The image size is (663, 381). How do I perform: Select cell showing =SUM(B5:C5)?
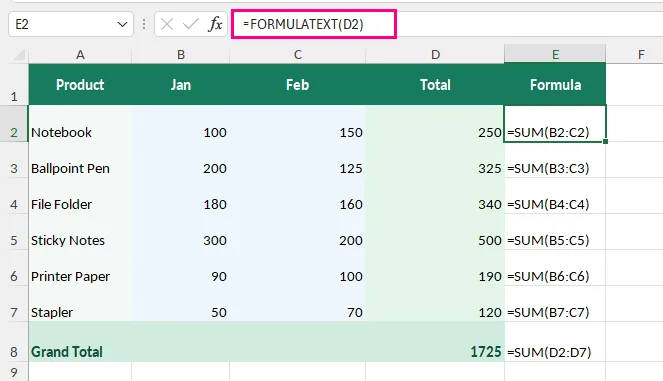(555, 232)
